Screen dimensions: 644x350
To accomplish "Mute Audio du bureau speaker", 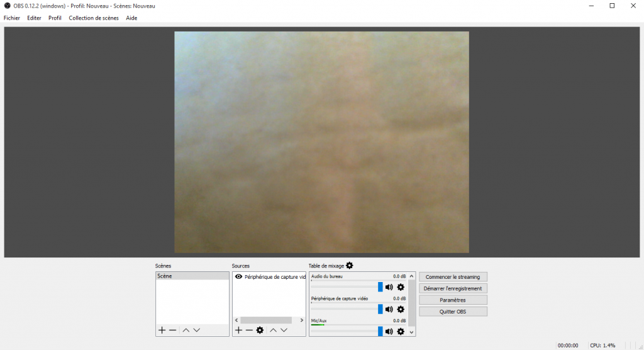I will coord(389,287).
